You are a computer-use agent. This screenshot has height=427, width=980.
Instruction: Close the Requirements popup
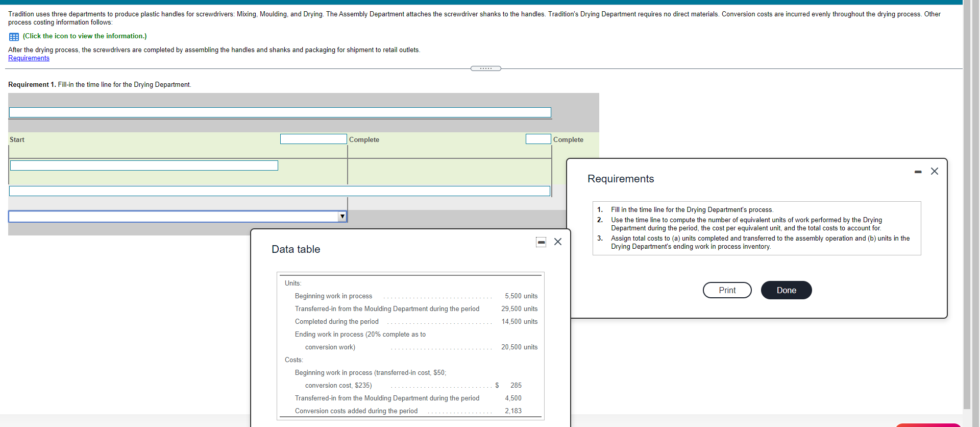[935, 171]
